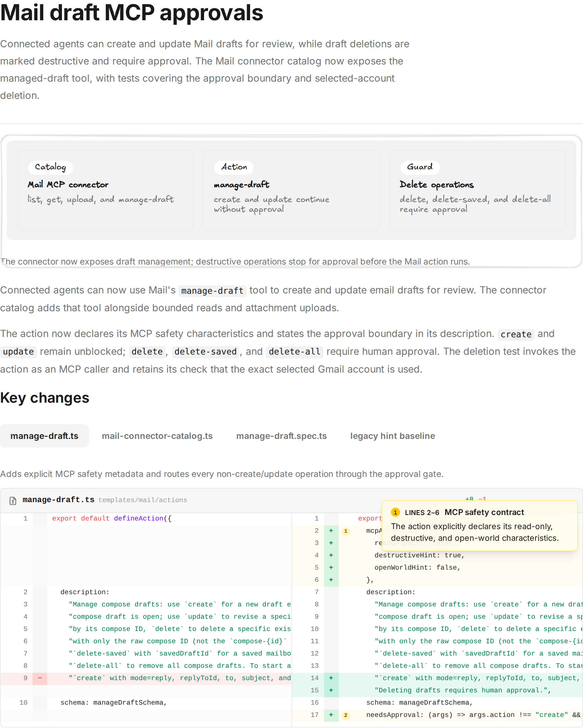Switch to the mail-connector-catalog.ts tab
The width and height of the screenshot is (583, 728).
pyautogui.click(x=157, y=436)
